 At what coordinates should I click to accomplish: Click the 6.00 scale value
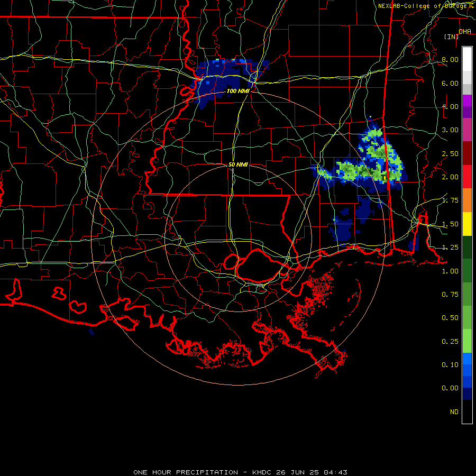(450, 83)
